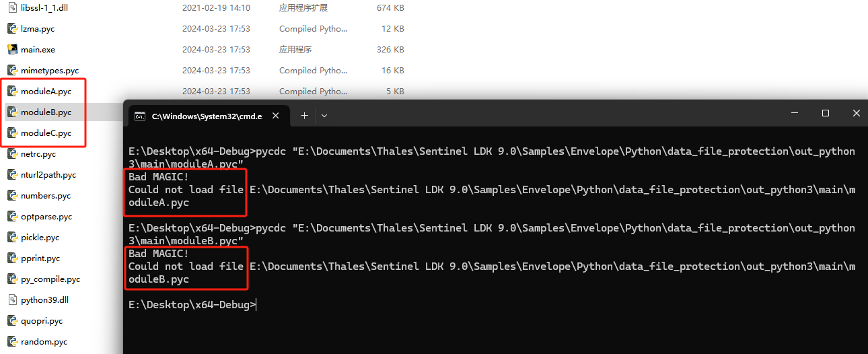Click the moduleC.pyc file icon
Image resolution: width=868 pixels, height=354 pixels.
point(12,133)
